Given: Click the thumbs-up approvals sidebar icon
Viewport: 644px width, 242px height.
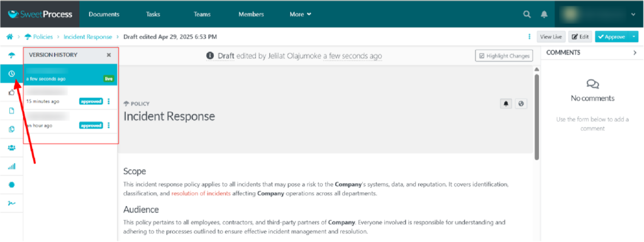Looking at the screenshot, I should coord(11,92).
